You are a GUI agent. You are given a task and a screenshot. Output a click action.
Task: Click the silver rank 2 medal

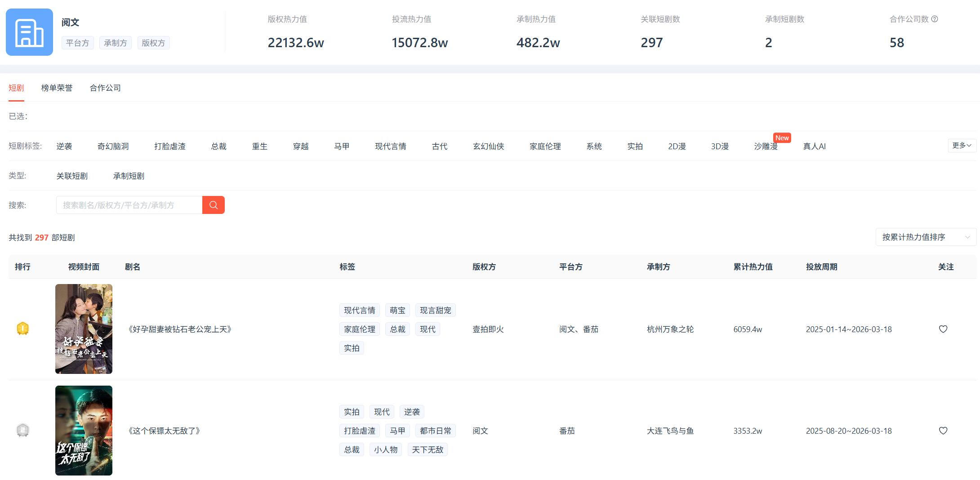pyautogui.click(x=22, y=431)
